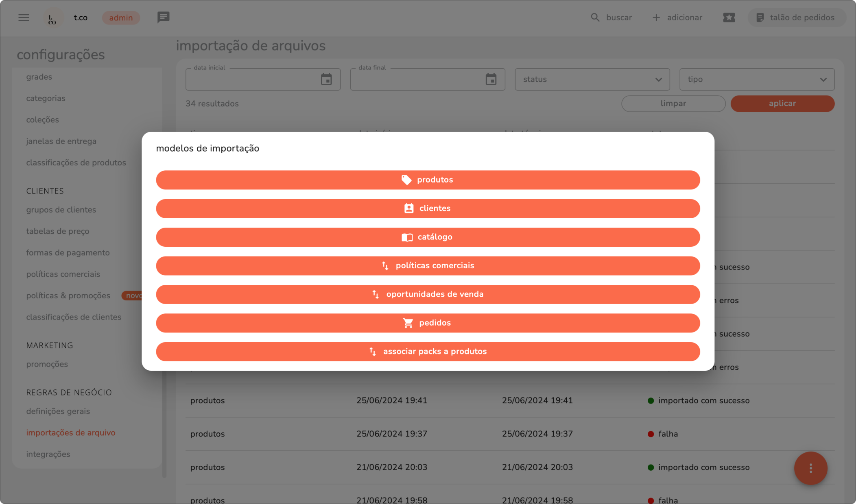Expand the status dropdown
Screen dimensions: 856x504
click(x=592, y=79)
